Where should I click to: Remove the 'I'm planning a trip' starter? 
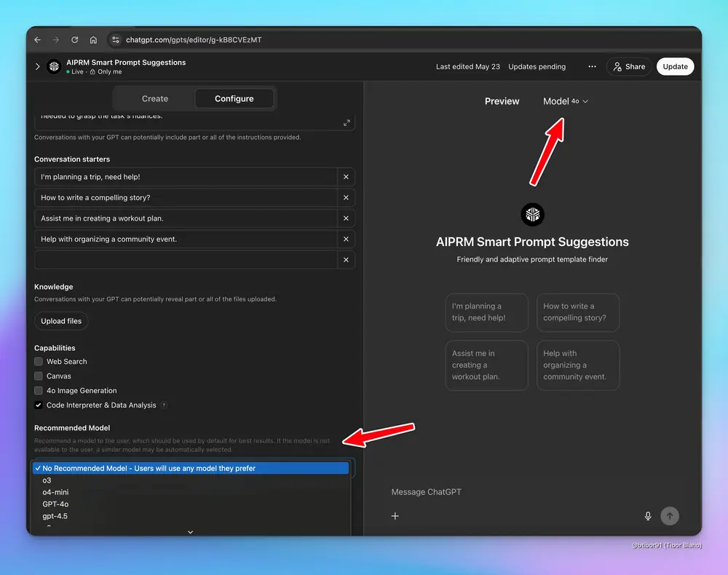pyautogui.click(x=346, y=177)
